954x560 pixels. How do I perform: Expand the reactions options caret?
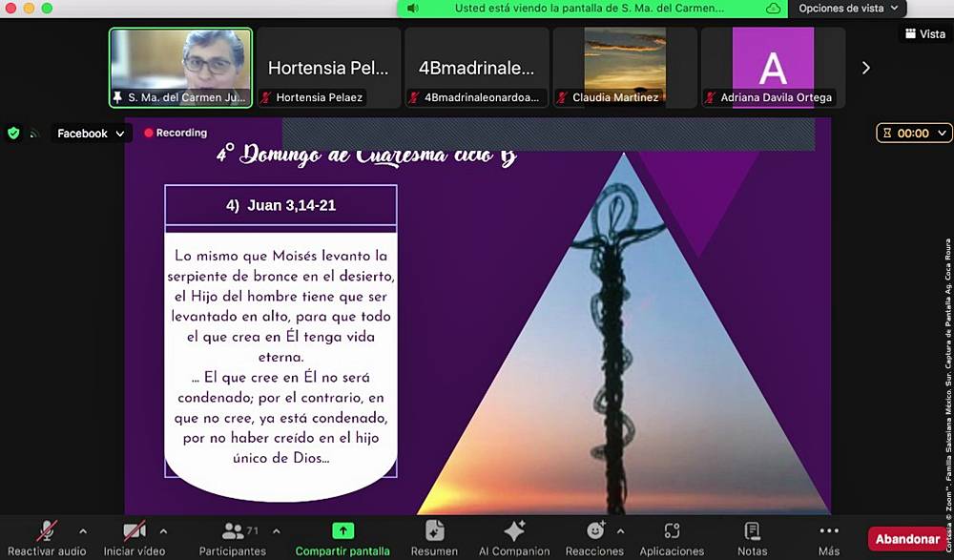[620, 531]
